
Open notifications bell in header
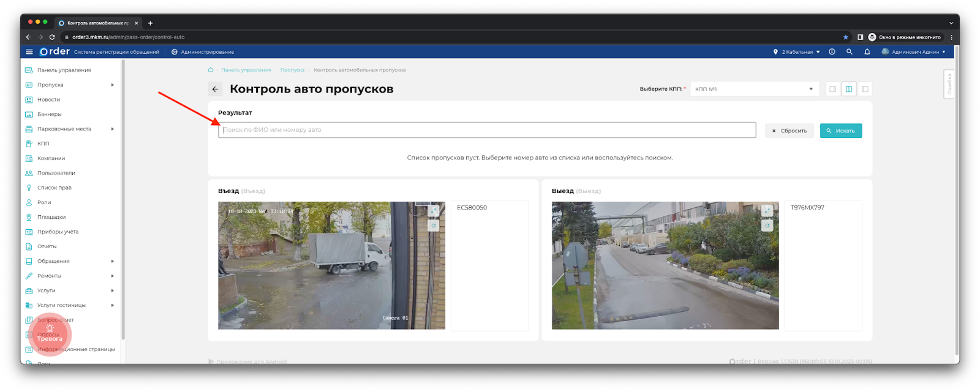pos(867,52)
